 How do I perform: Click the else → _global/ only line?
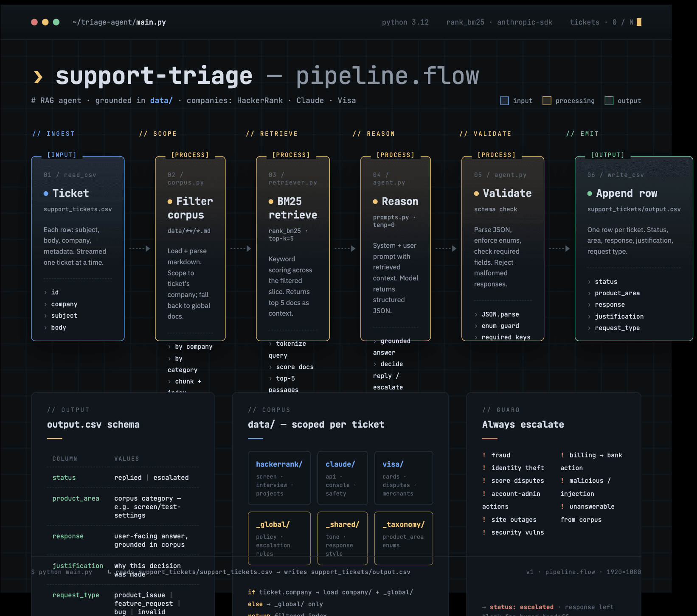coord(285,604)
